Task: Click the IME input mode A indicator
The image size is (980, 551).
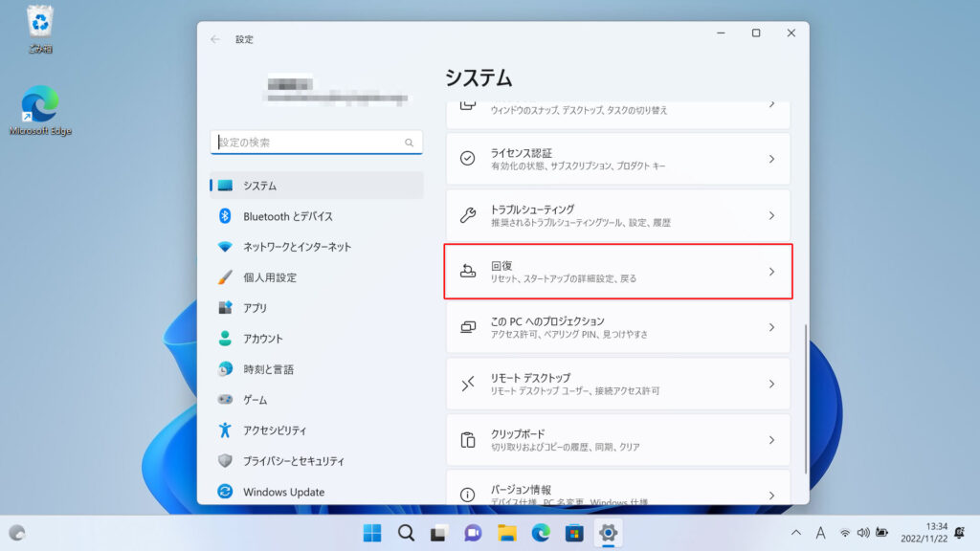Action: tap(820, 533)
